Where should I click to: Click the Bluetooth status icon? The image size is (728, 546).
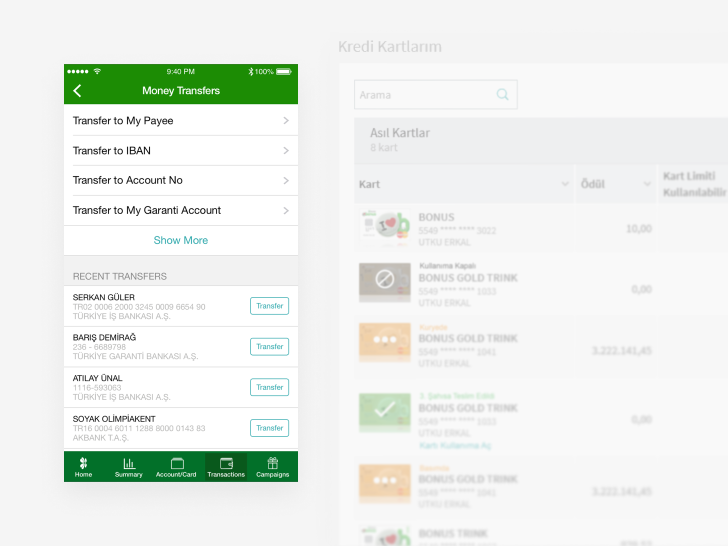(251, 72)
